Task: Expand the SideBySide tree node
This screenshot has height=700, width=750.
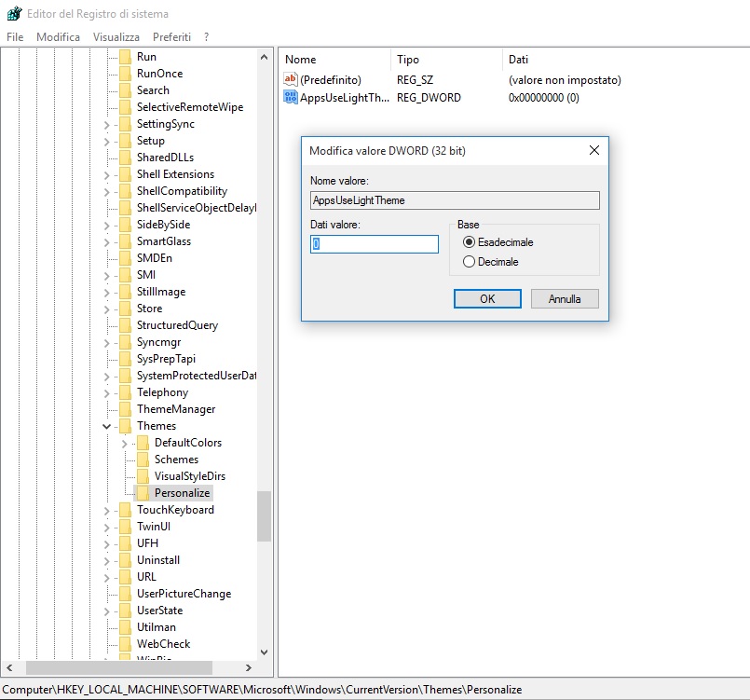Action: [106, 226]
